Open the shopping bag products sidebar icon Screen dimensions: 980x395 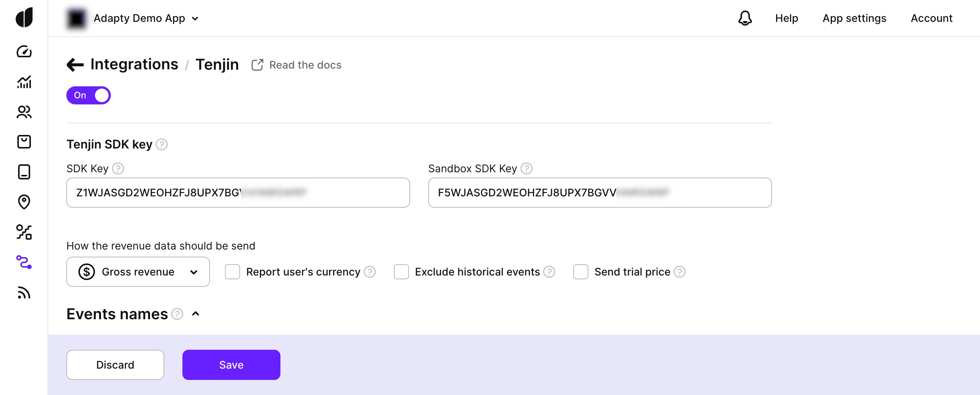[x=24, y=142]
